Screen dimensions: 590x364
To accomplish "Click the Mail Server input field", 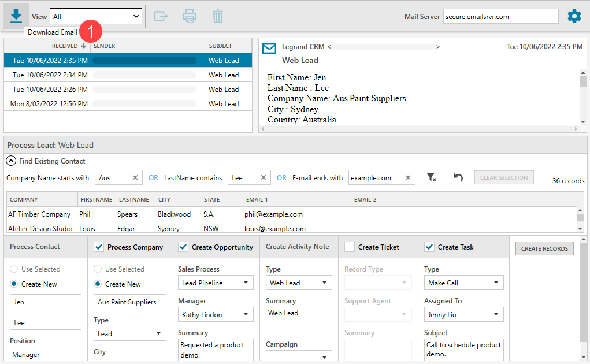I will click(500, 17).
